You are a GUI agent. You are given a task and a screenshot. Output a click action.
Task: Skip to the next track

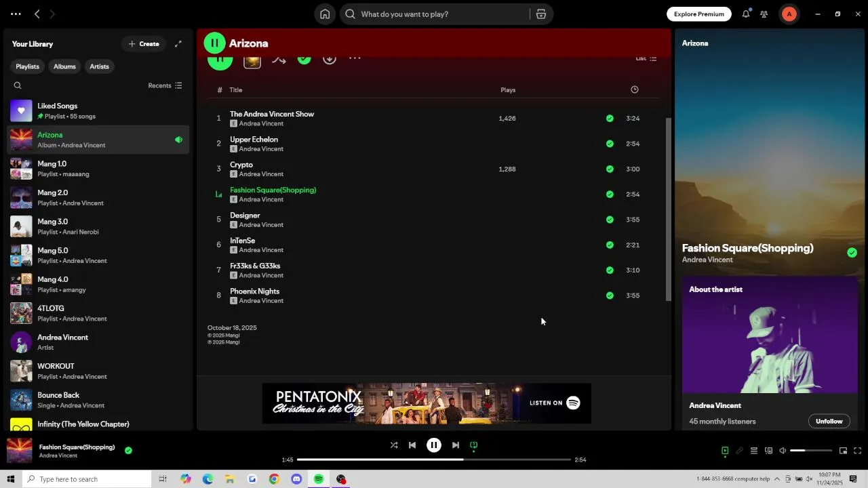click(456, 445)
